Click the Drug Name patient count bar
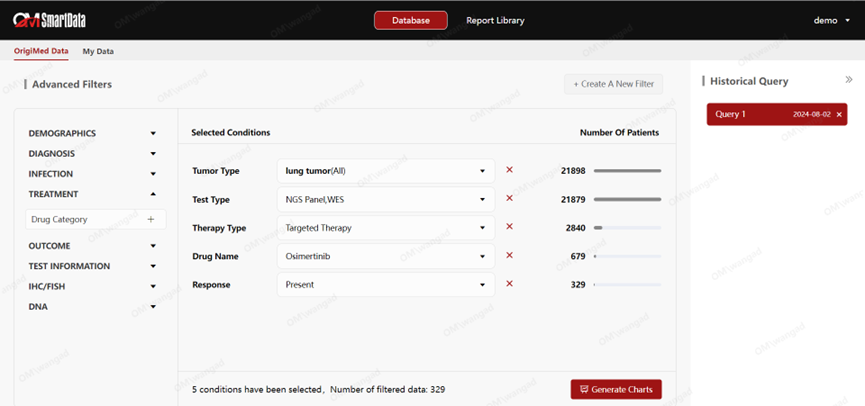The height and width of the screenshot is (406, 865). coord(627,257)
